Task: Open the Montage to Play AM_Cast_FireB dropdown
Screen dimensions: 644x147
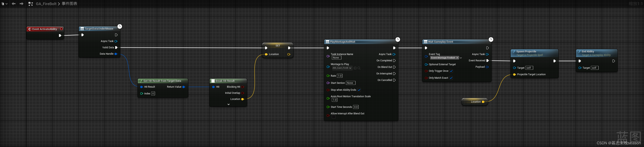Action: coord(342,68)
